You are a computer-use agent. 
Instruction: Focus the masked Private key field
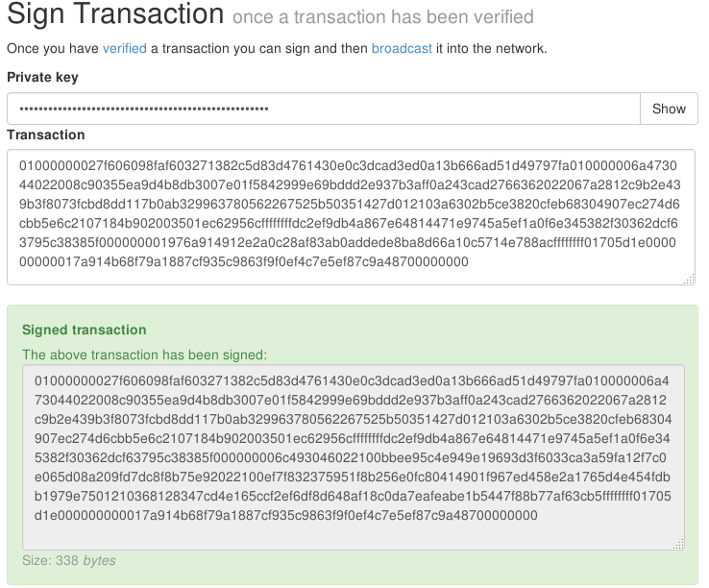pyautogui.click(x=323, y=109)
